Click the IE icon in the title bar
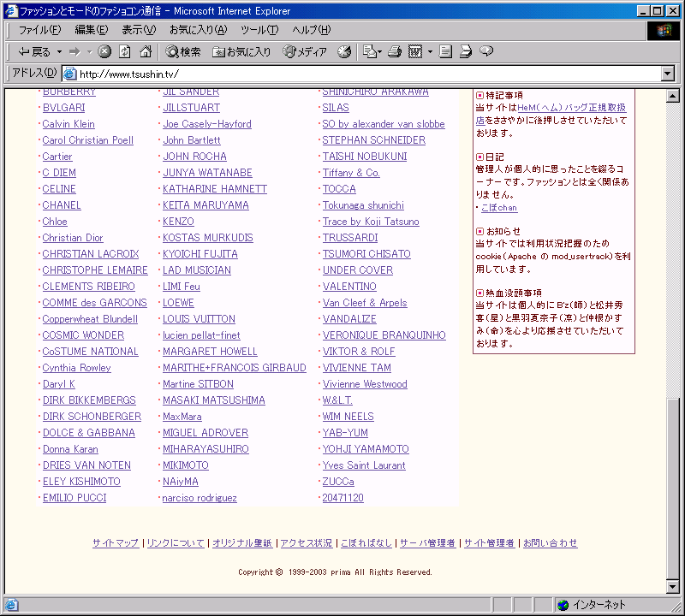Screen dimensions: 685x616 tap(11, 11)
